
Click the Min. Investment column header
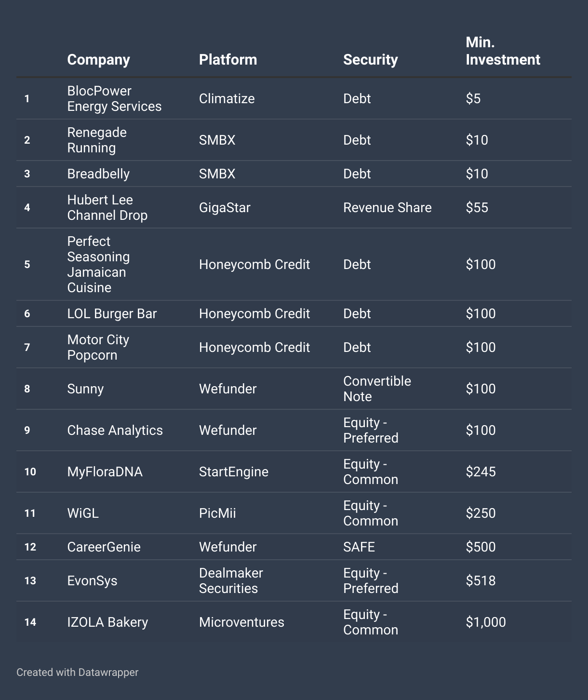click(x=503, y=51)
